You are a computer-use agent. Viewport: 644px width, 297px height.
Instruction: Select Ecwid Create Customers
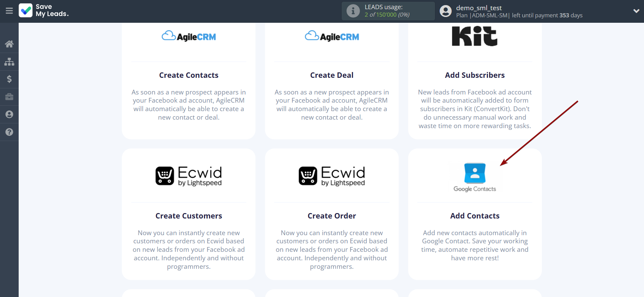189,216
